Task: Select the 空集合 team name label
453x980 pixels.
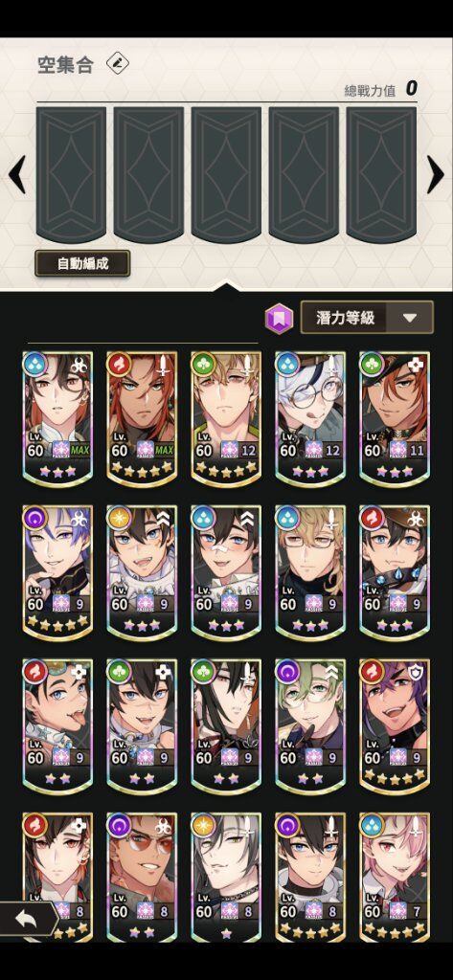Action: point(65,64)
